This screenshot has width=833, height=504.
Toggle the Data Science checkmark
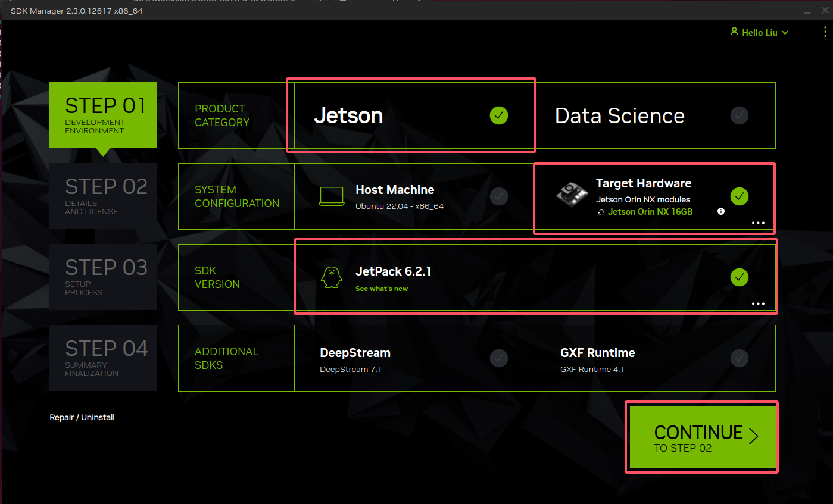(x=740, y=115)
